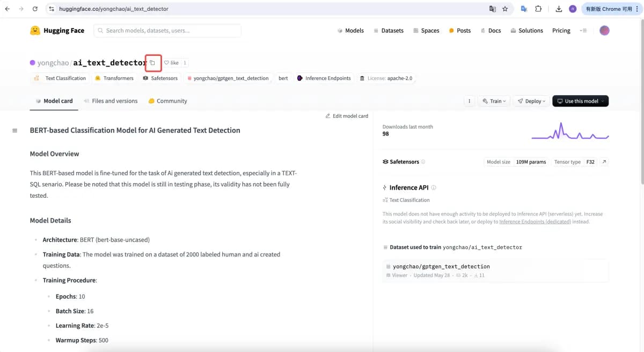Screen dimensions: 644x352
Task: Click the browser forward arrow
Action: pos(21,9)
